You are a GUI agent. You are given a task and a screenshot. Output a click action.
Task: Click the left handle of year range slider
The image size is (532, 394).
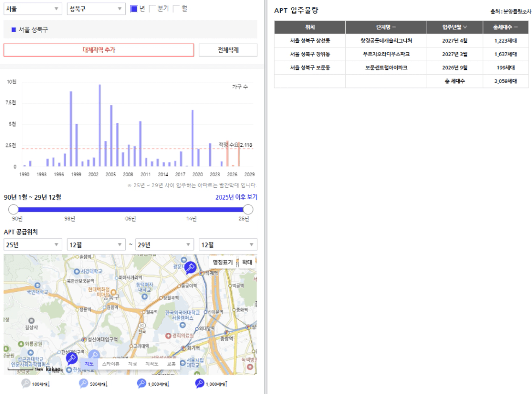(x=13, y=209)
